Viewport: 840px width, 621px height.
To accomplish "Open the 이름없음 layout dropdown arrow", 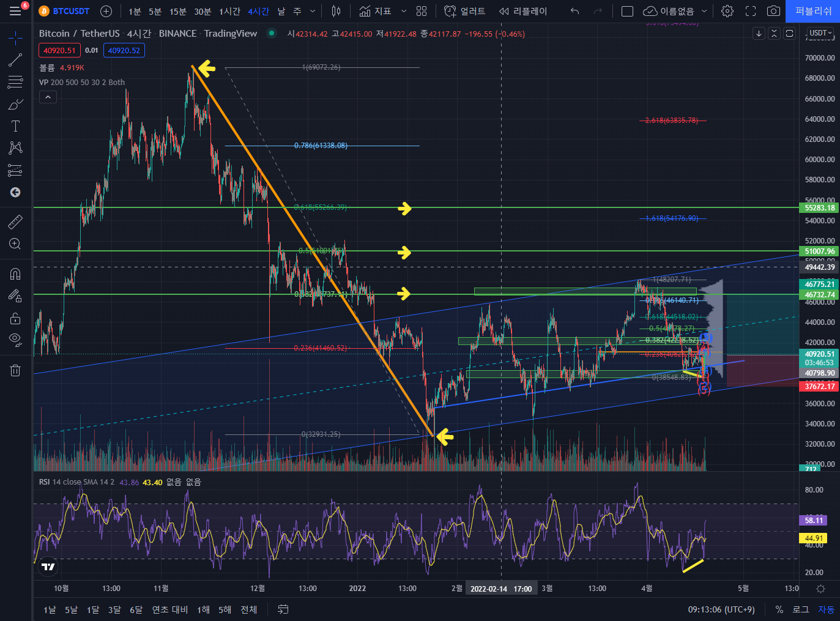I will tap(704, 11).
